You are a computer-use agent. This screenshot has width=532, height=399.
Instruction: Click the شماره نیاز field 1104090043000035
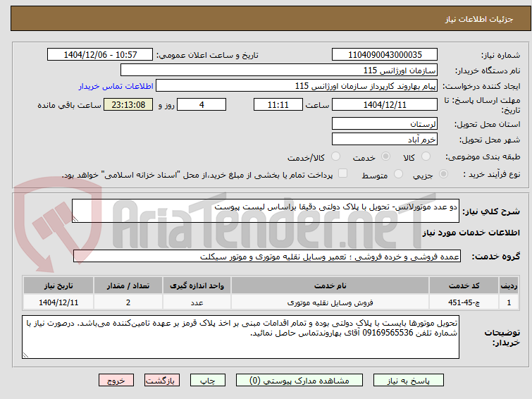click(x=385, y=55)
